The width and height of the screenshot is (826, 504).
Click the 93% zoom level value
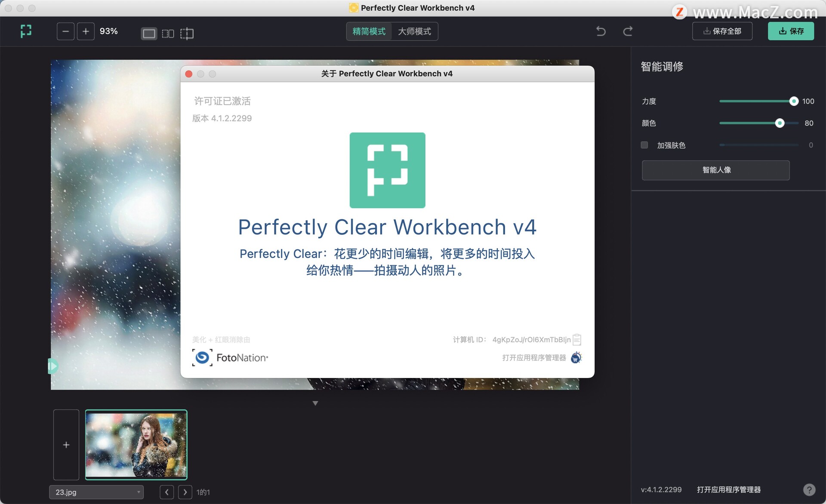108,31
